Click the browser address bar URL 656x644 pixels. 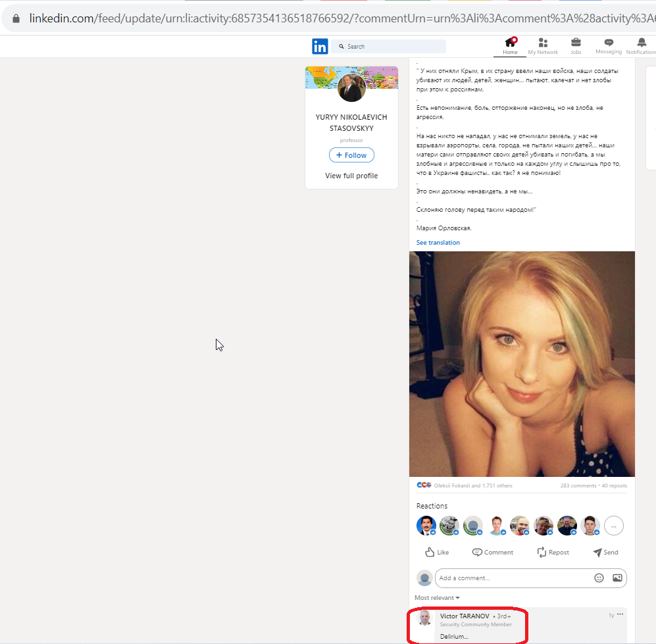[x=341, y=18]
